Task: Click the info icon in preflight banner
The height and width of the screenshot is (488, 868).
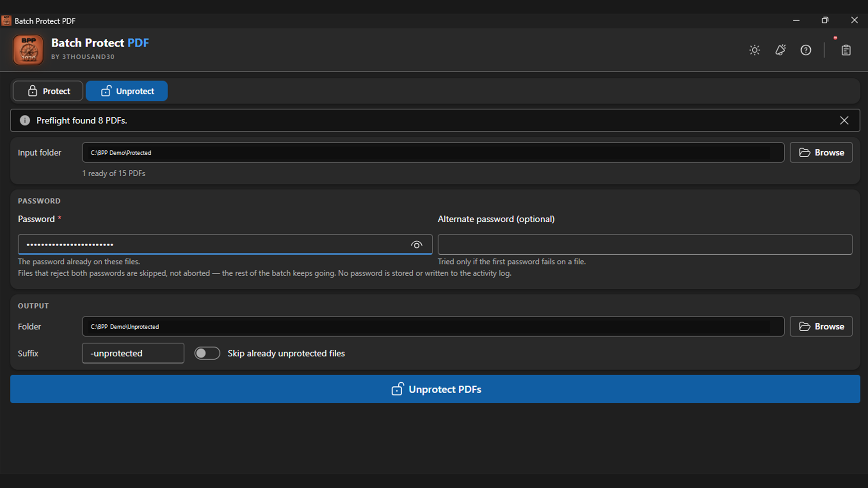Action: coord(25,120)
